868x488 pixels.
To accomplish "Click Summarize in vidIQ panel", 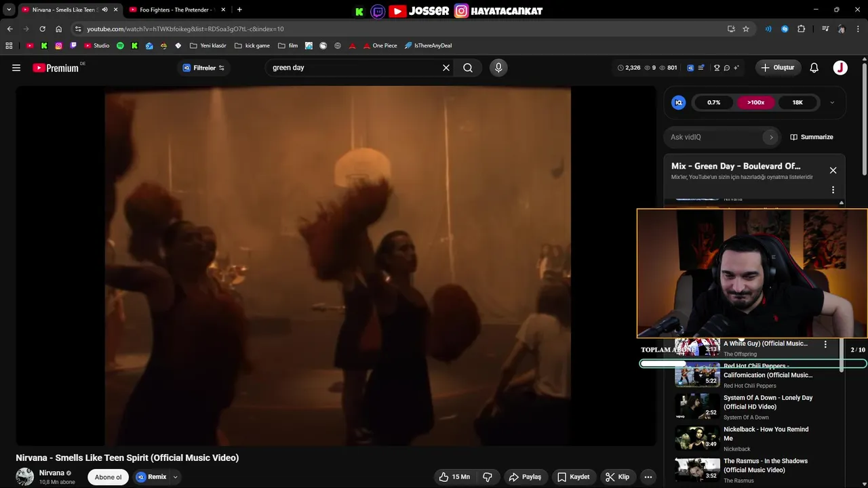I will click(x=812, y=137).
